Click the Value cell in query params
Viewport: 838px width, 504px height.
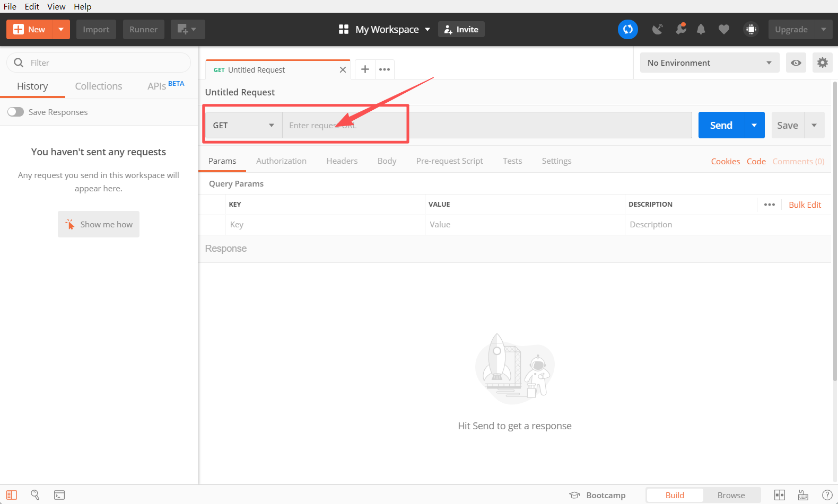525,225
